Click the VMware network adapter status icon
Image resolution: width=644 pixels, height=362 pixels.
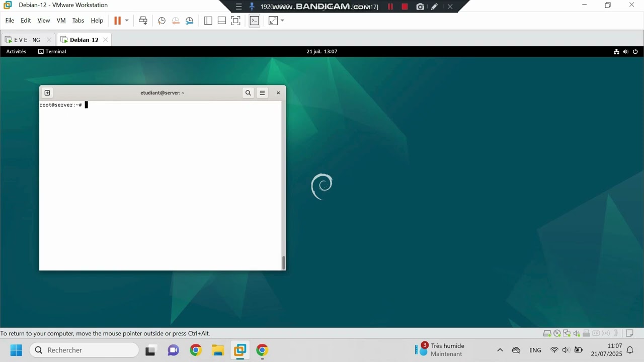point(567,333)
